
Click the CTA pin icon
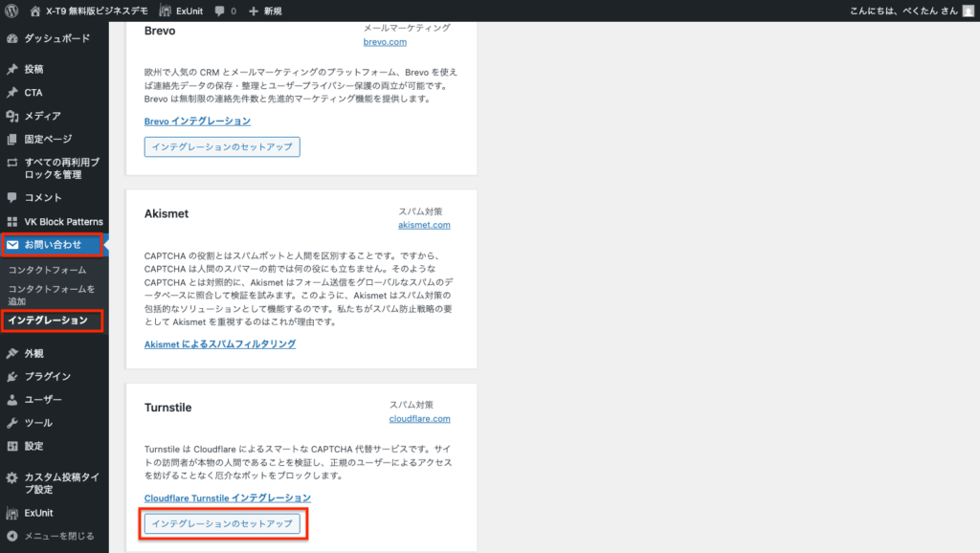coord(11,93)
